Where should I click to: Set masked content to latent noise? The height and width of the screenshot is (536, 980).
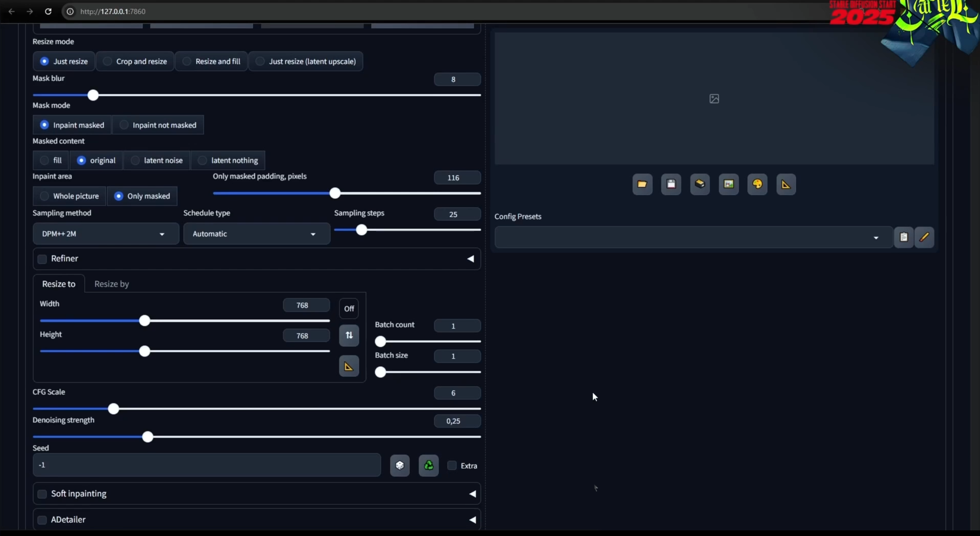pyautogui.click(x=157, y=160)
